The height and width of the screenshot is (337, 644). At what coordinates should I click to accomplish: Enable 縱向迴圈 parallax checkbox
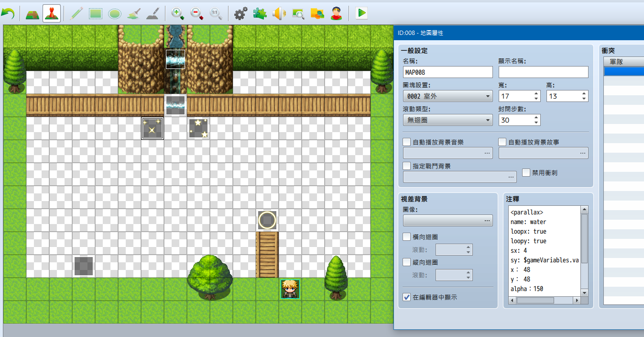[407, 262]
